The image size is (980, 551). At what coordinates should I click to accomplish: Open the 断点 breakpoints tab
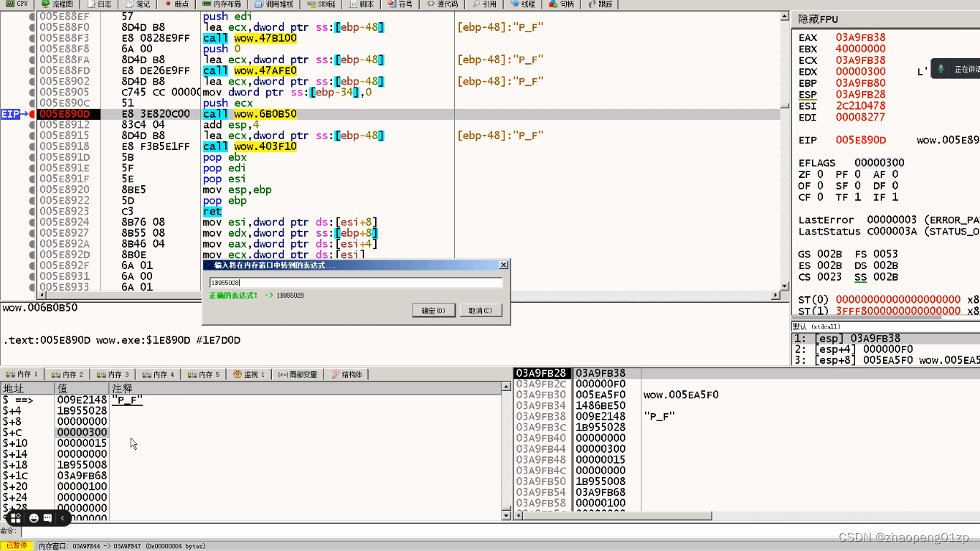[177, 4]
